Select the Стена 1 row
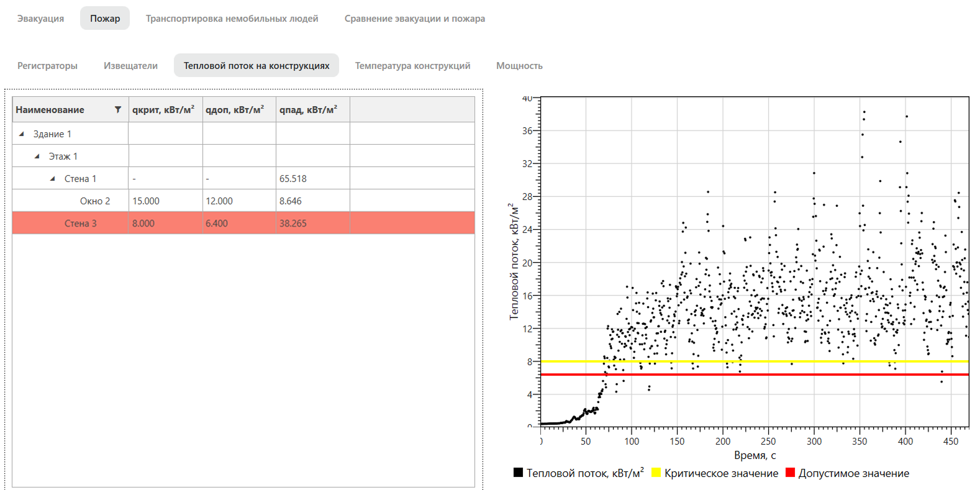Screen dimensions: 980x490 [x=243, y=178]
